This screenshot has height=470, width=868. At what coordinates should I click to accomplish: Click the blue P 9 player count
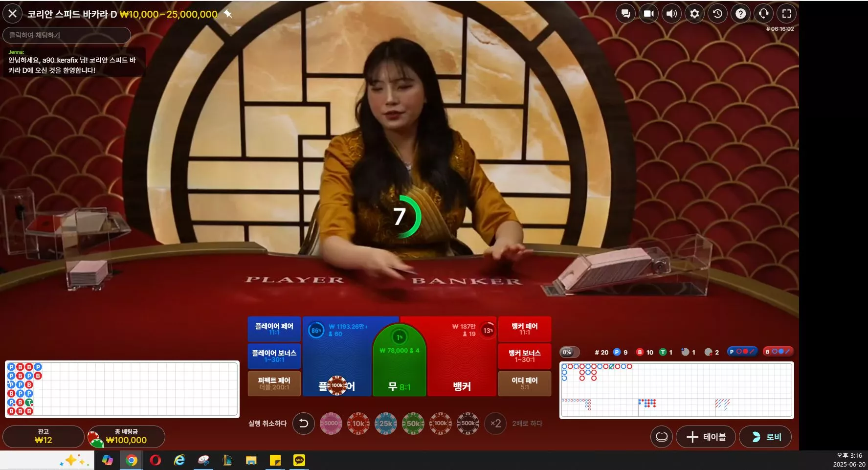pyautogui.click(x=620, y=352)
